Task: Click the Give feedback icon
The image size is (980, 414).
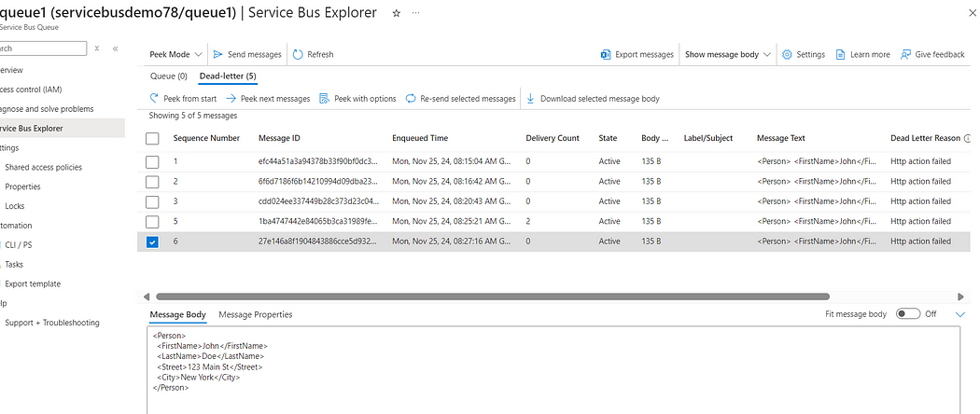Action: (905, 54)
